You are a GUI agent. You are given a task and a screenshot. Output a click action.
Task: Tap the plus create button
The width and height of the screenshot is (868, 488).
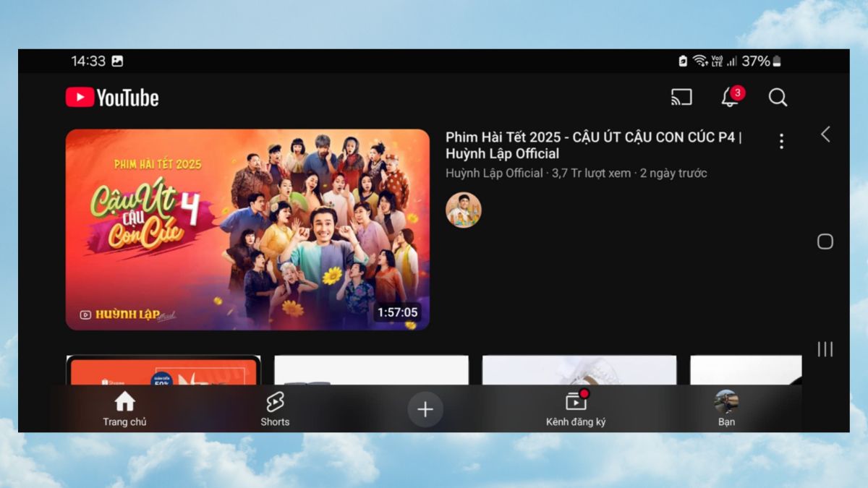tap(425, 410)
